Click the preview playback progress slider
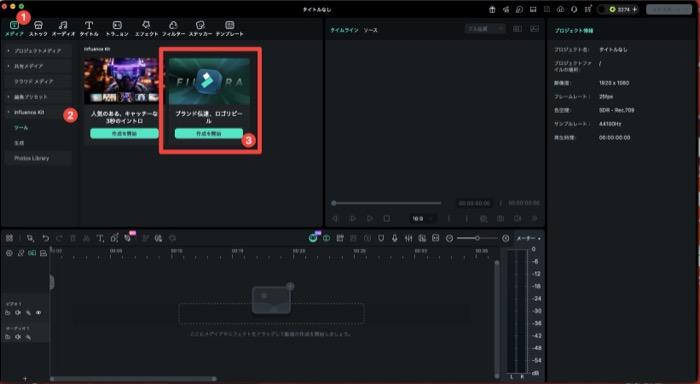Viewport: 700px width, 384px height. [387, 203]
